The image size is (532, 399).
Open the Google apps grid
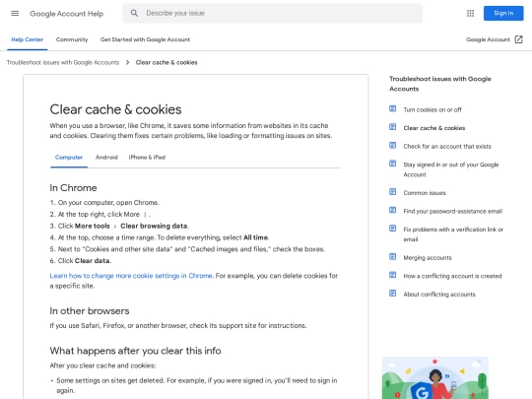click(x=470, y=13)
